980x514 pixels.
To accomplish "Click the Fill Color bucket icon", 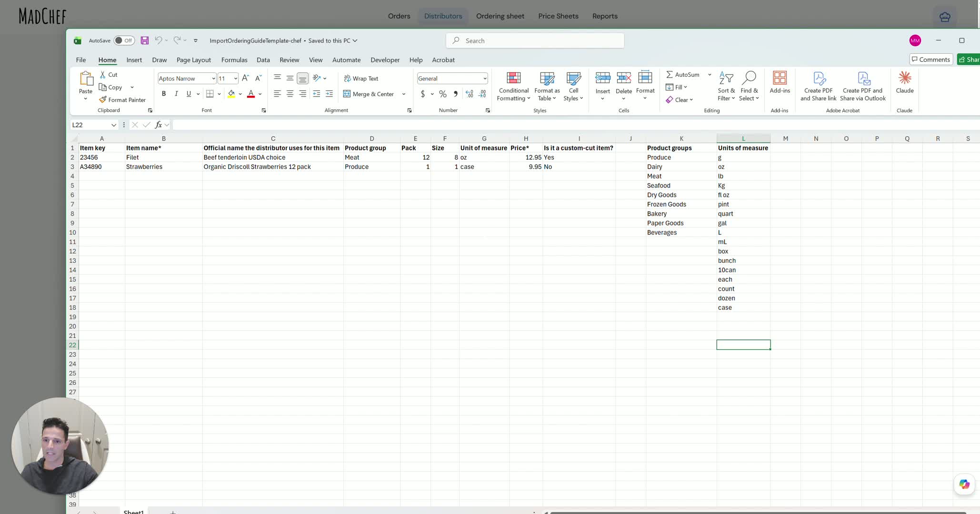I will tap(231, 94).
